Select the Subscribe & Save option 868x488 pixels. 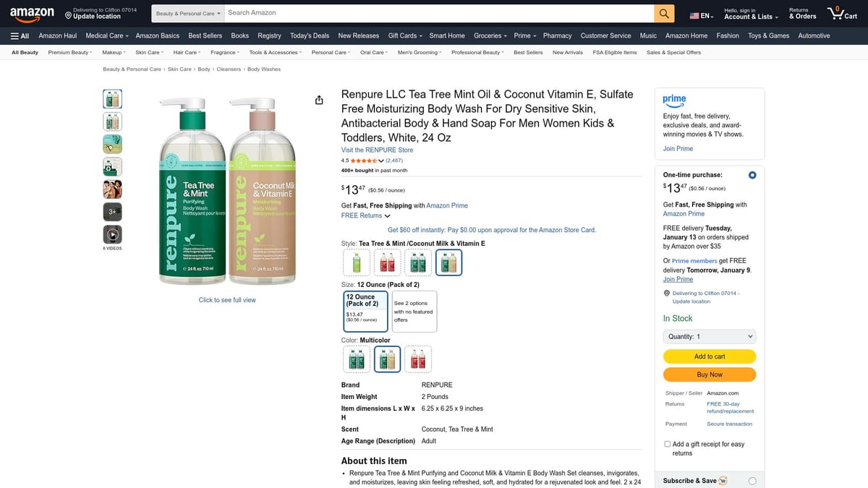tap(752, 480)
